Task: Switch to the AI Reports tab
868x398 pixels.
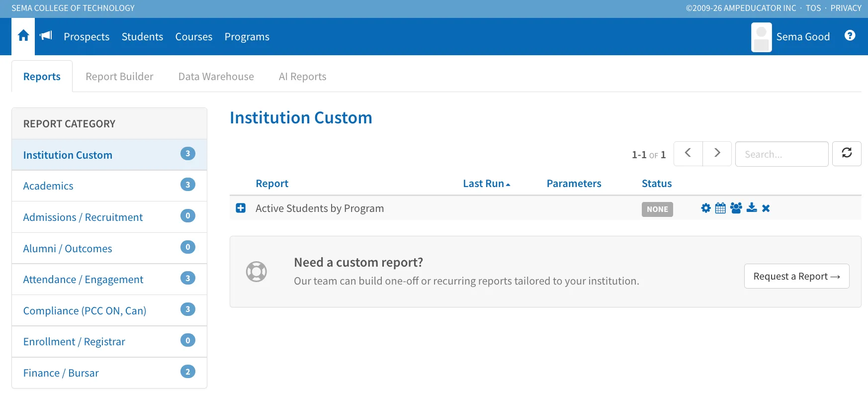Action: 303,77
